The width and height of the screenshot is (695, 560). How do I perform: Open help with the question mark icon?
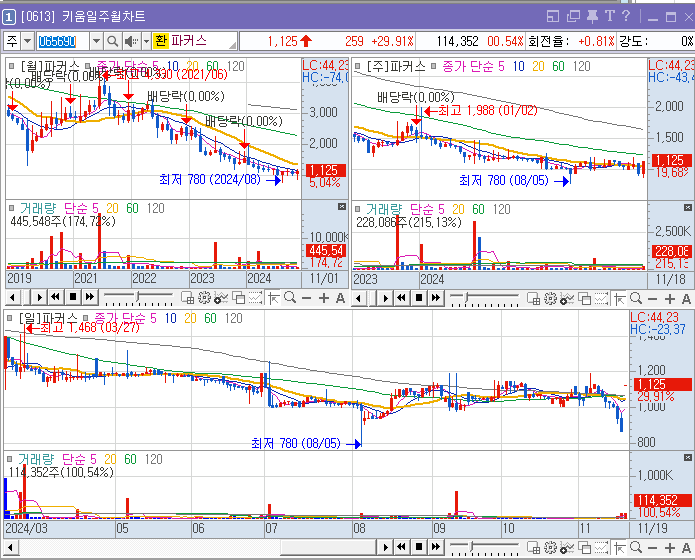click(626, 16)
